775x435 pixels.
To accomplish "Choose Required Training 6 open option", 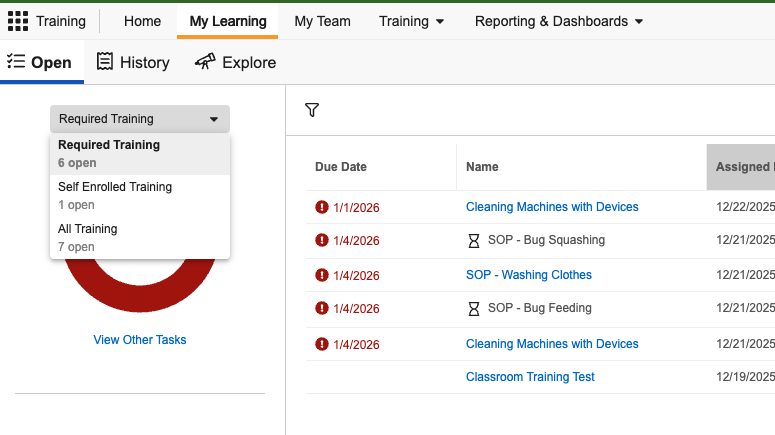I will [109, 153].
